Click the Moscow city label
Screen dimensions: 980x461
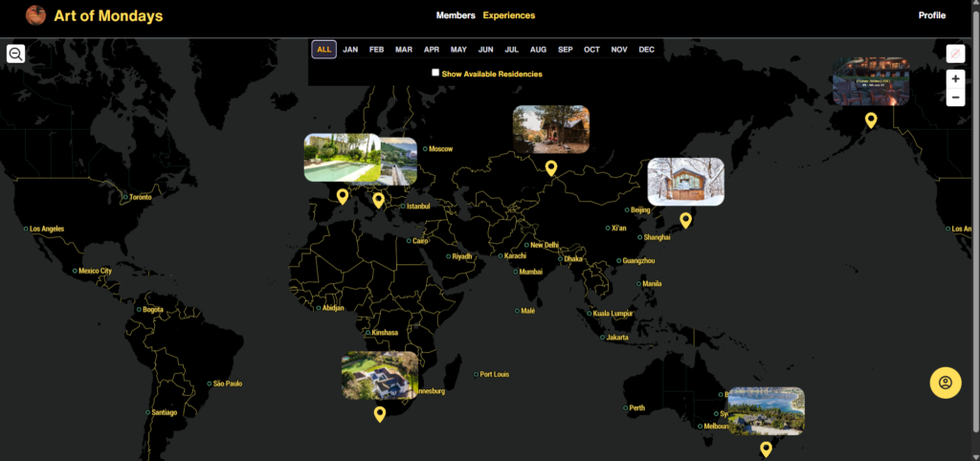[x=440, y=148]
